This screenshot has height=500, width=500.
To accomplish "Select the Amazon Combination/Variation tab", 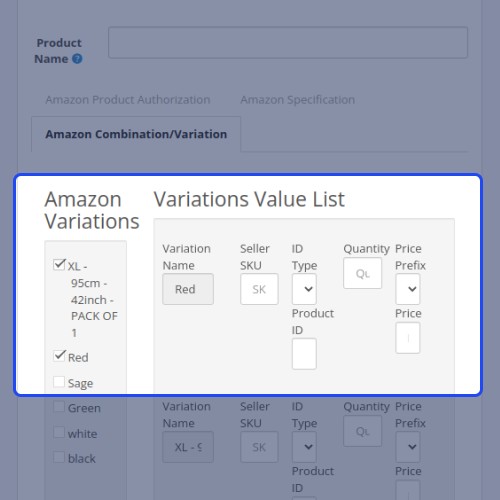I will tap(136, 134).
